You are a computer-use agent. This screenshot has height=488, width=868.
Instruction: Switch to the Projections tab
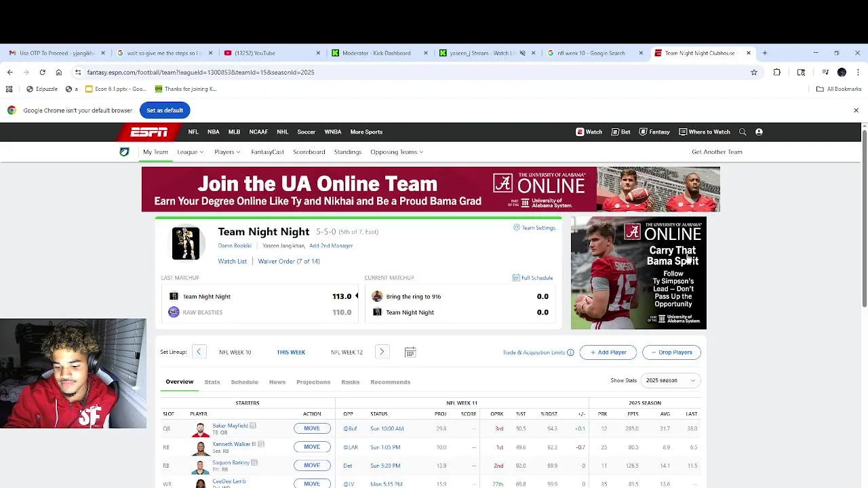[313, 382]
